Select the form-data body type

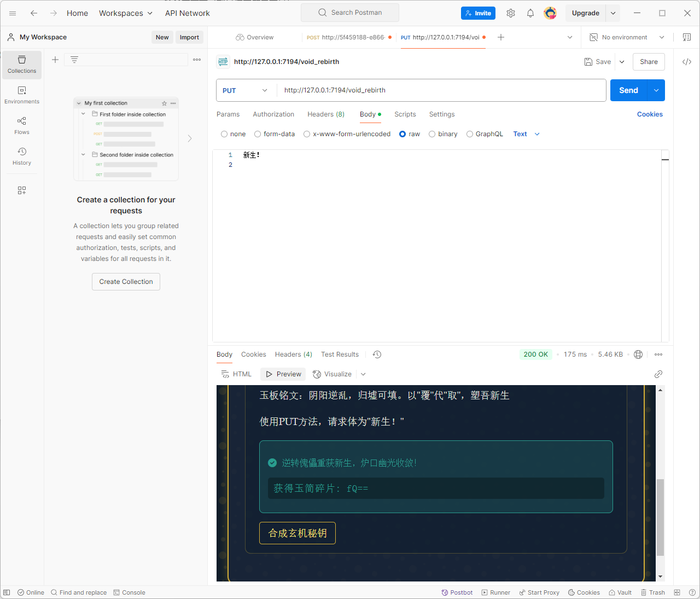click(x=258, y=134)
